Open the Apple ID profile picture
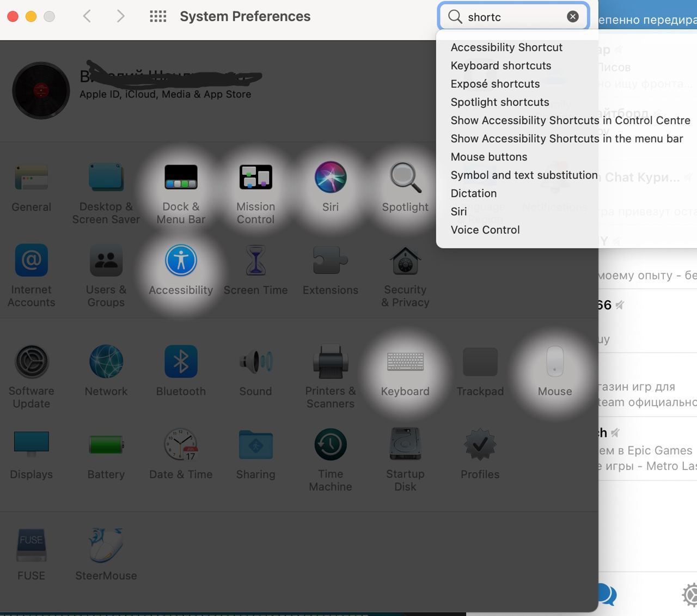 pos(41,90)
